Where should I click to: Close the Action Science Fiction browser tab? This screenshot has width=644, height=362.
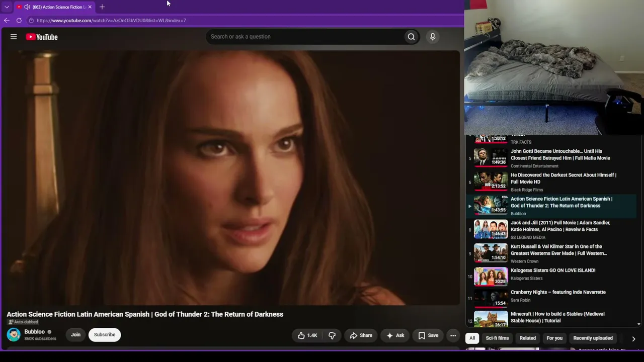pyautogui.click(x=90, y=7)
